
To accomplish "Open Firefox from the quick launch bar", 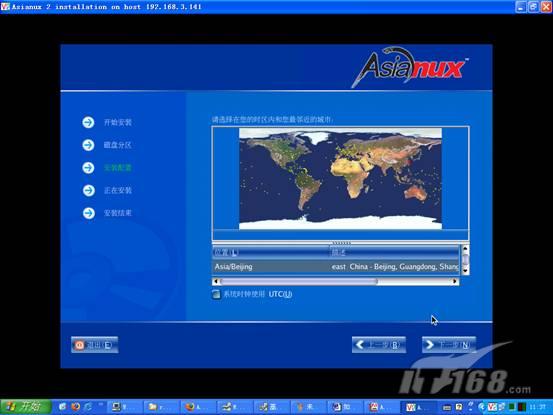I will point(75,407).
